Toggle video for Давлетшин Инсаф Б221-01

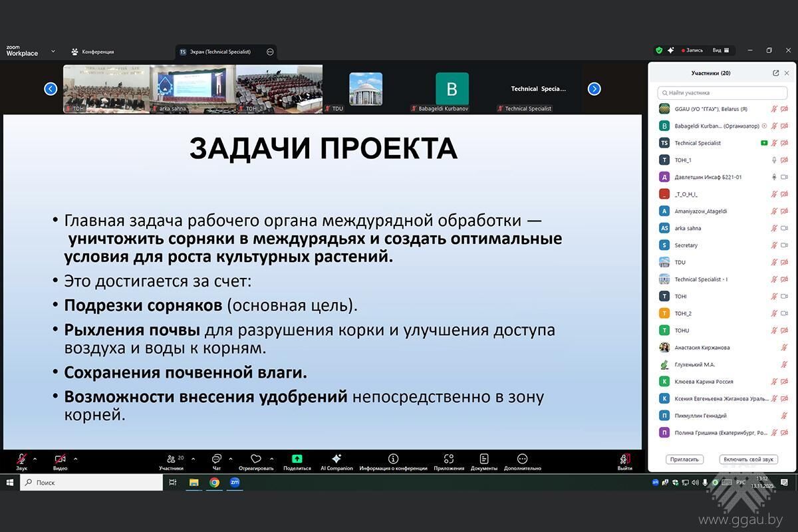783,176
